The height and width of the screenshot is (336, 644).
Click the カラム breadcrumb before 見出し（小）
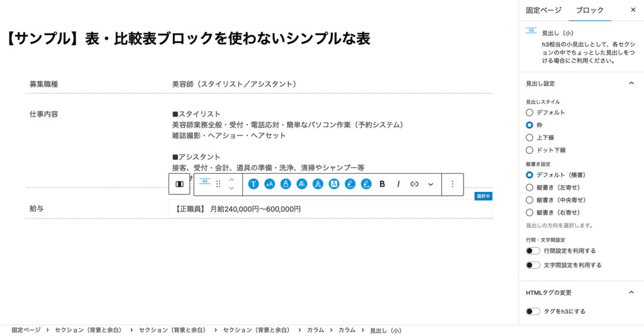tap(347, 330)
